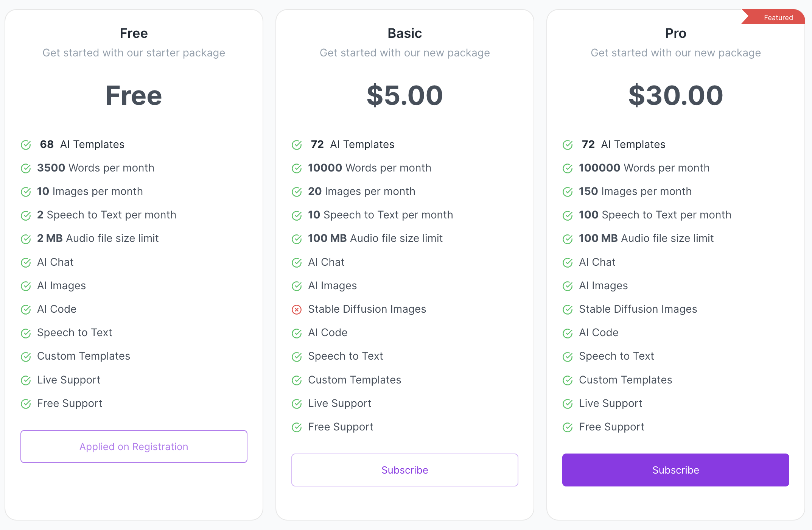Click the Free plan's large Free price text
Viewport: 812px width, 530px height.
[x=134, y=95]
